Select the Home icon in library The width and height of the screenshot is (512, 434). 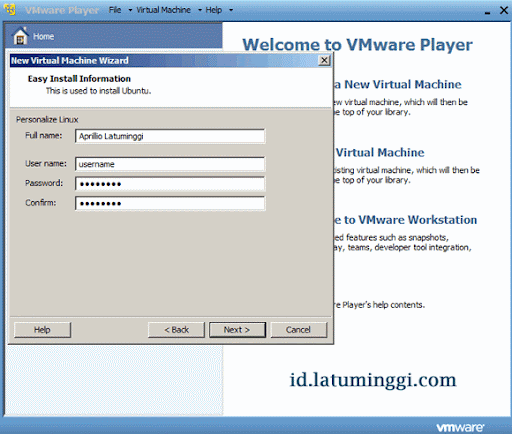[20, 36]
